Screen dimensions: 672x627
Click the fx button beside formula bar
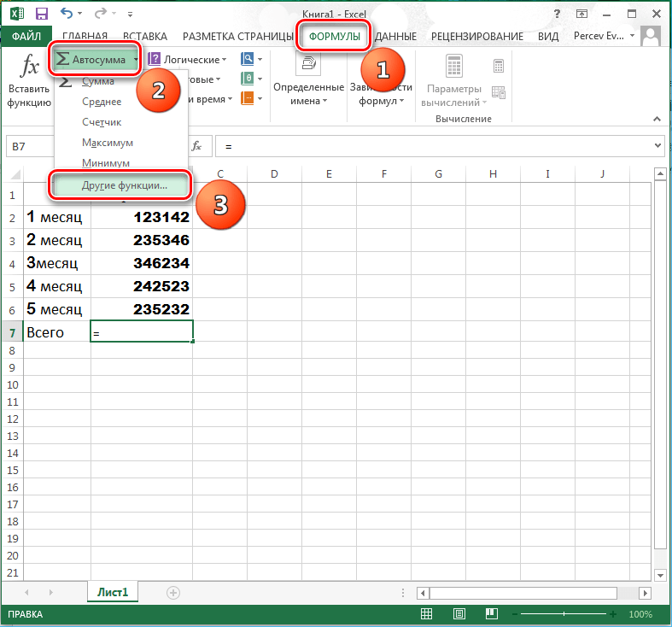pos(196,146)
